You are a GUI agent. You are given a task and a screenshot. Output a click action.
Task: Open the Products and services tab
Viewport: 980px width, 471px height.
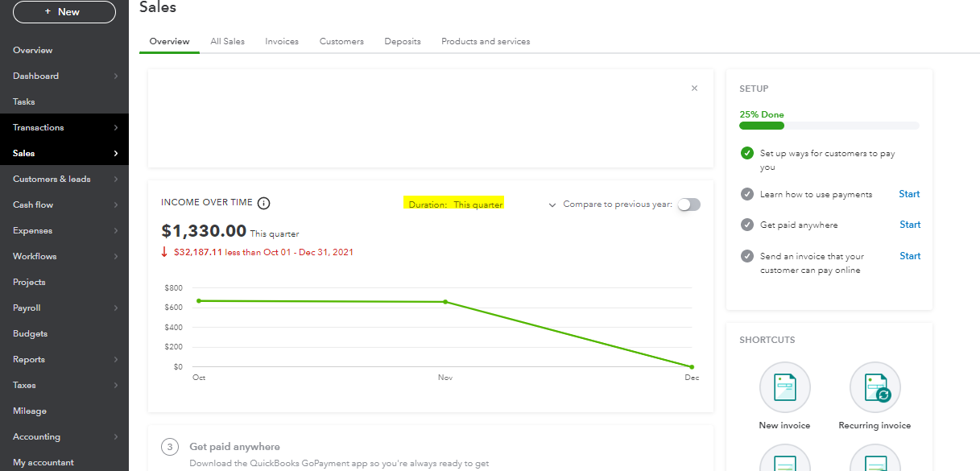tap(486, 41)
